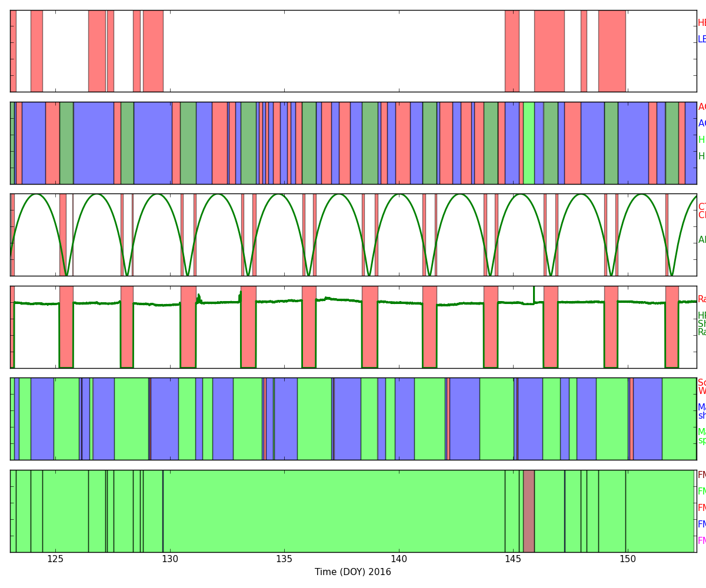Image resolution: width=706 pixels, height=588 pixels.
Task: Click the red 'So' legend label in fifth panel
Action: [x=701, y=383]
